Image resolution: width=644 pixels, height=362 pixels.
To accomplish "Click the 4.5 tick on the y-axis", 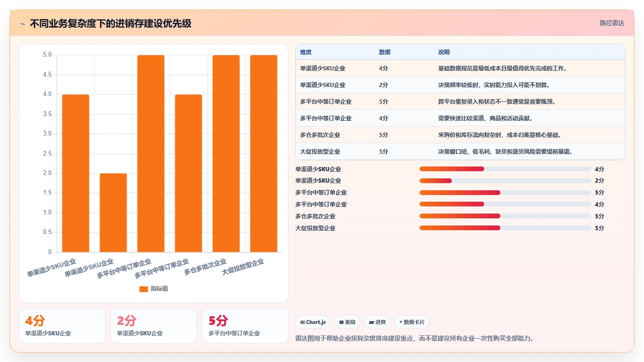I will tap(47, 75).
